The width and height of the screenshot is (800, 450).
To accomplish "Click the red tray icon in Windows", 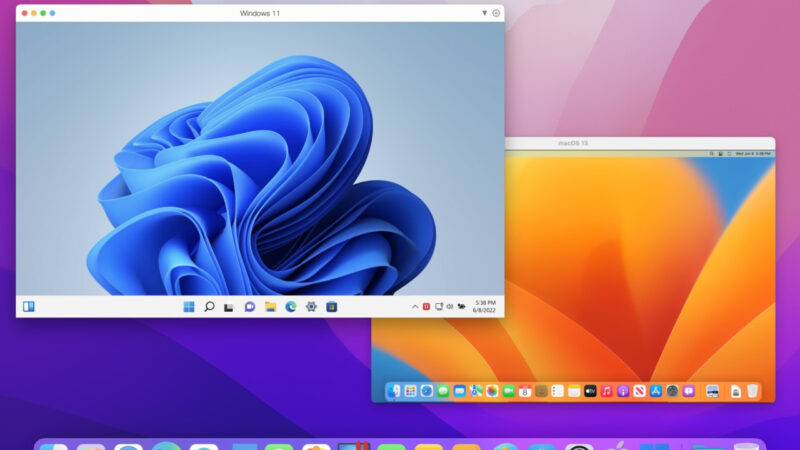I will (427, 307).
